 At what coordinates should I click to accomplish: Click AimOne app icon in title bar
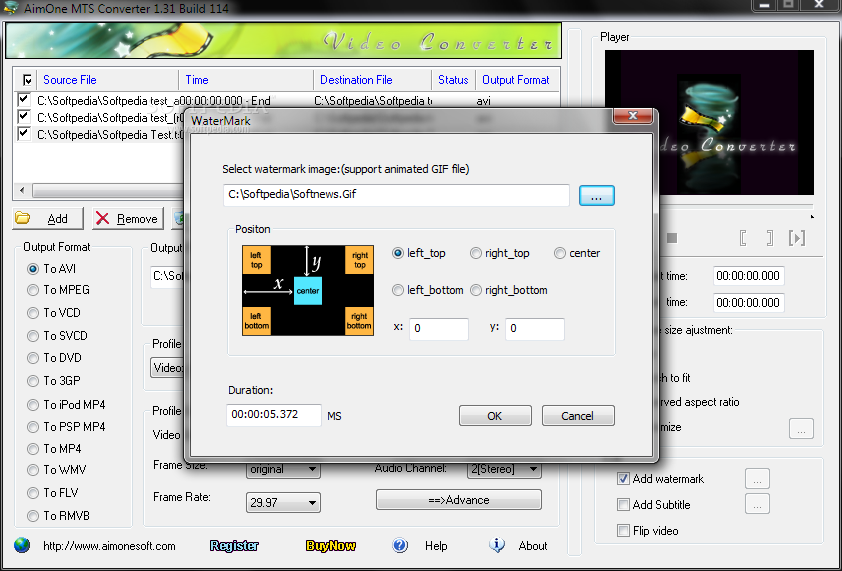11,8
